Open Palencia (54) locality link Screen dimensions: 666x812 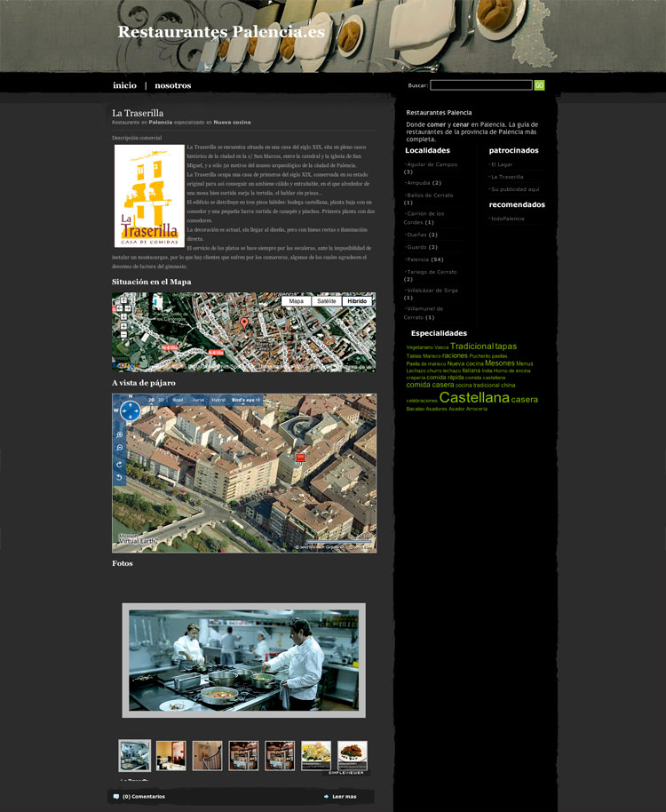pyautogui.click(x=424, y=259)
